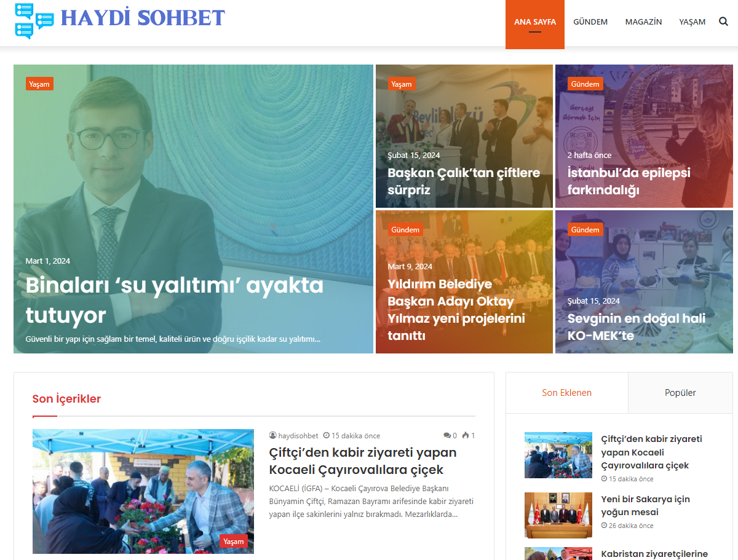Open article İstanbul'da epilepsi farkındalığı

tap(629, 181)
